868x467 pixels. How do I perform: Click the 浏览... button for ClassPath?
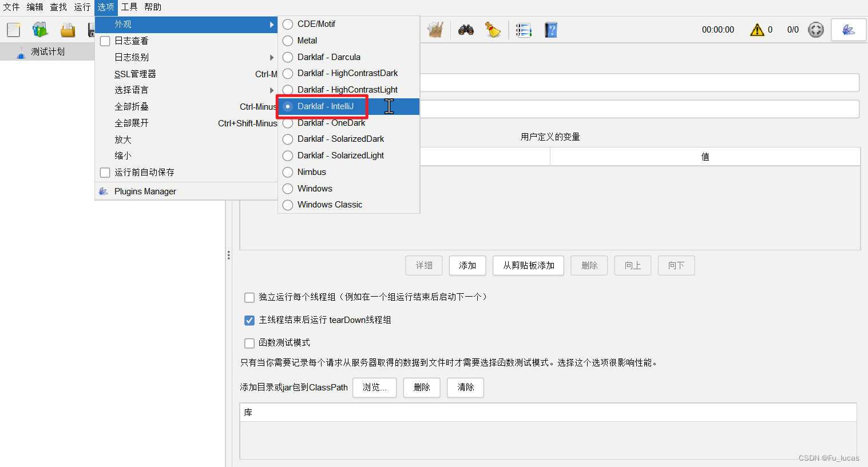pos(374,388)
